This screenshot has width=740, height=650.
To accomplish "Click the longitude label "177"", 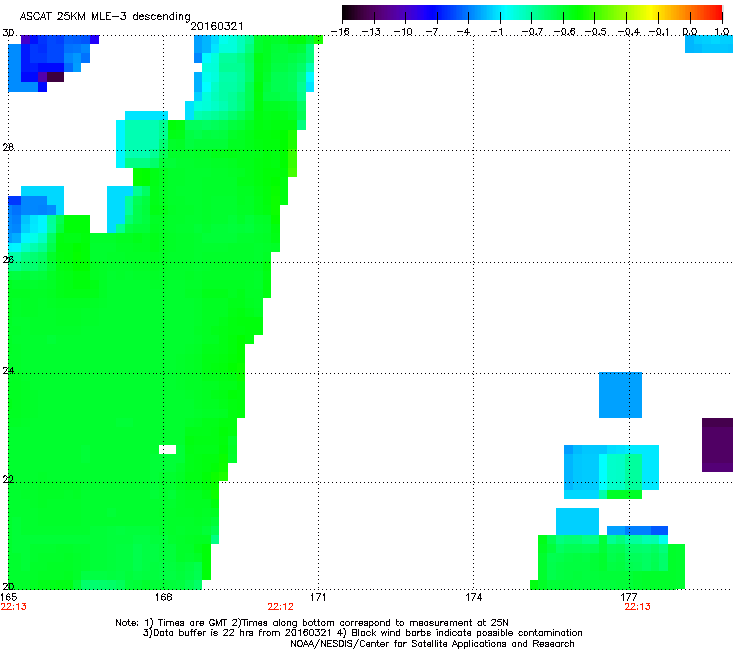I will (629, 597).
